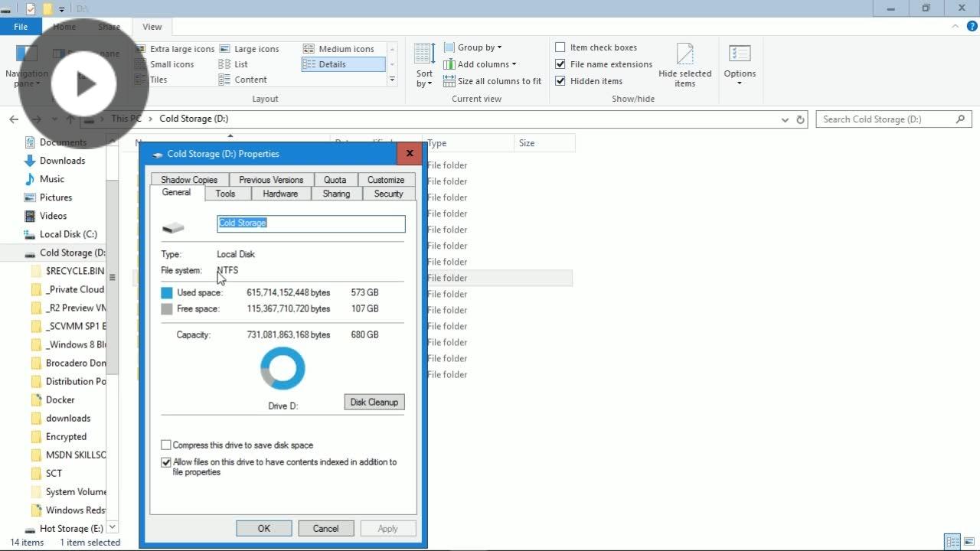This screenshot has height=551, width=980.
Task: Select Pictures in navigation pane
Action: tap(55, 197)
